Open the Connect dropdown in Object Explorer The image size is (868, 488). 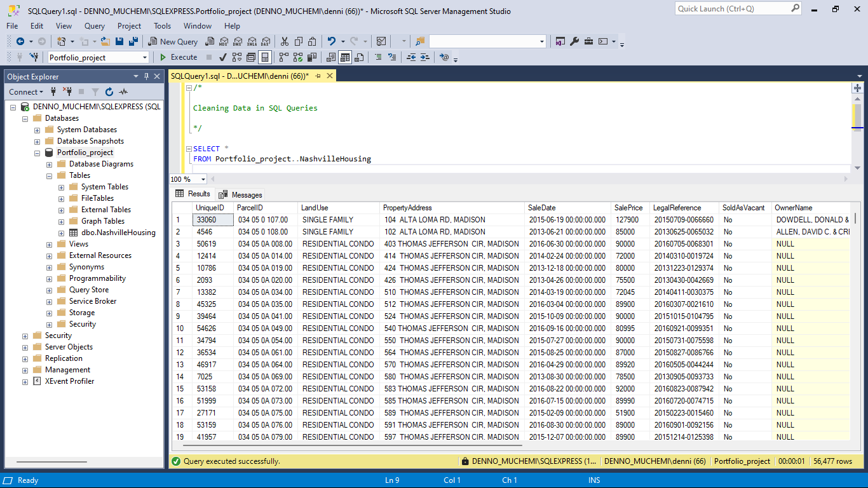[26, 91]
